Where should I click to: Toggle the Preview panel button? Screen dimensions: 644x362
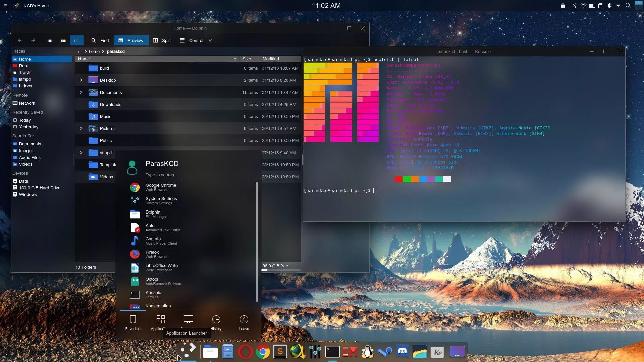pos(131,40)
